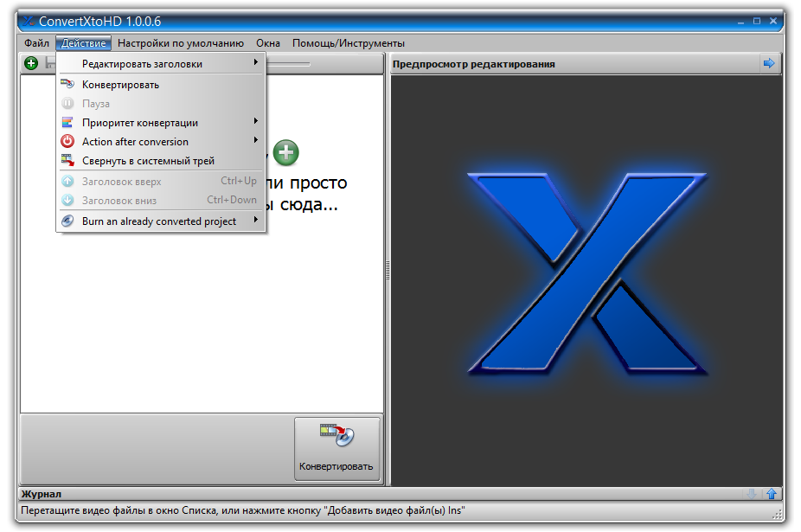The image size is (801, 532).
Task: Click the toolbar slider track
Action: [x=288, y=64]
